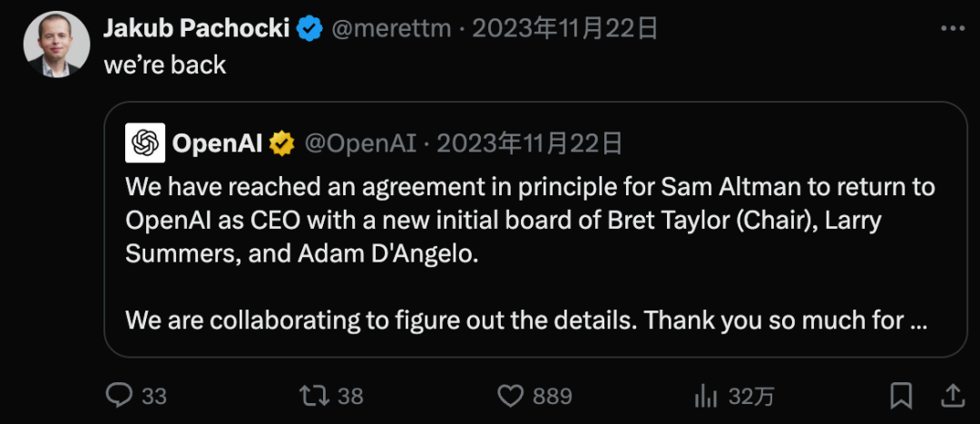The width and height of the screenshot is (980, 424).
Task: Expand truncated quote text at ellipsis
Action: click(916, 320)
